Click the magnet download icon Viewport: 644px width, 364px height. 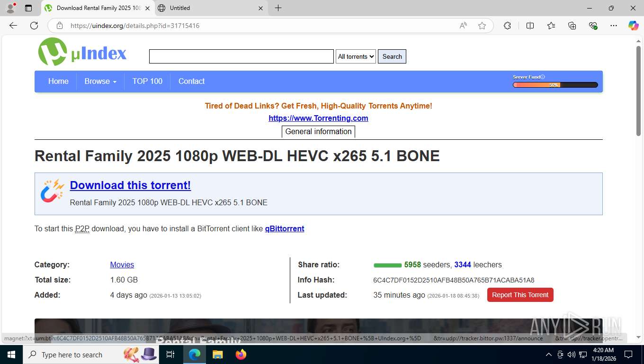click(x=52, y=191)
